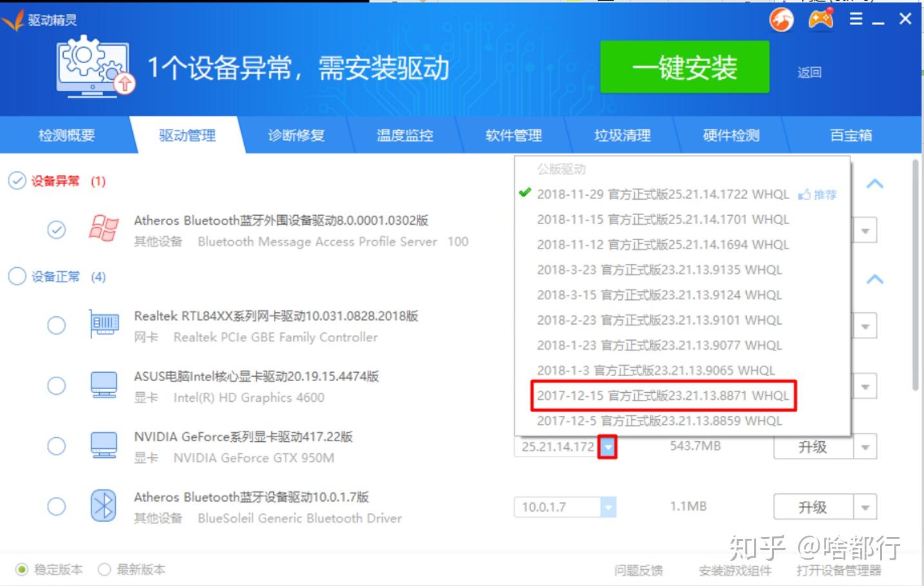
Task: Click the 543.7MB size of NVIDIA driver
Action: pyautogui.click(x=695, y=446)
